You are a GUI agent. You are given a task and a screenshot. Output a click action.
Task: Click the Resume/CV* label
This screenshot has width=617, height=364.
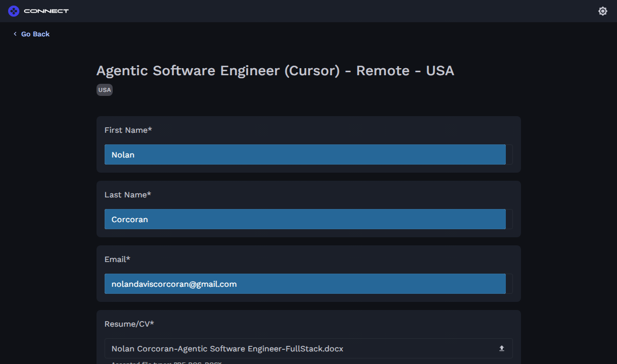coord(129,324)
